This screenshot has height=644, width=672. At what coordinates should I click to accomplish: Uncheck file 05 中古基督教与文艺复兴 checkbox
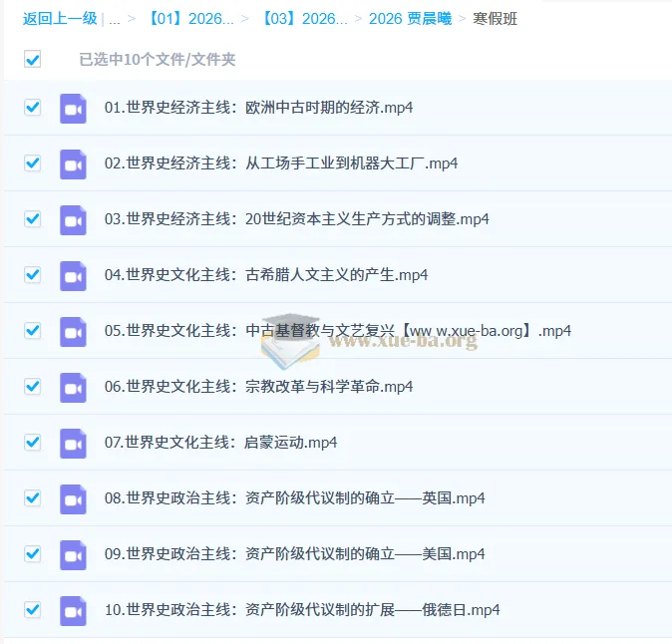pyautogui.click(x=33, y=331)
